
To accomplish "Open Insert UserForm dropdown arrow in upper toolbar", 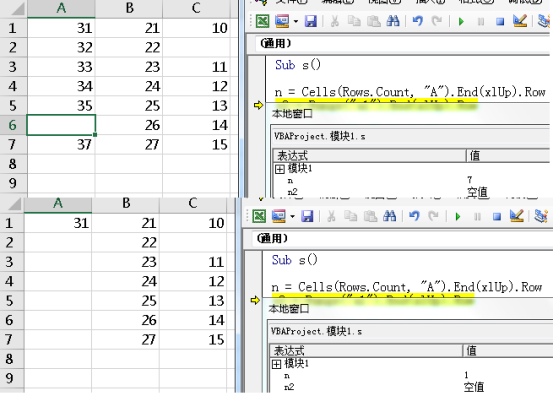I will pos(296,22).
